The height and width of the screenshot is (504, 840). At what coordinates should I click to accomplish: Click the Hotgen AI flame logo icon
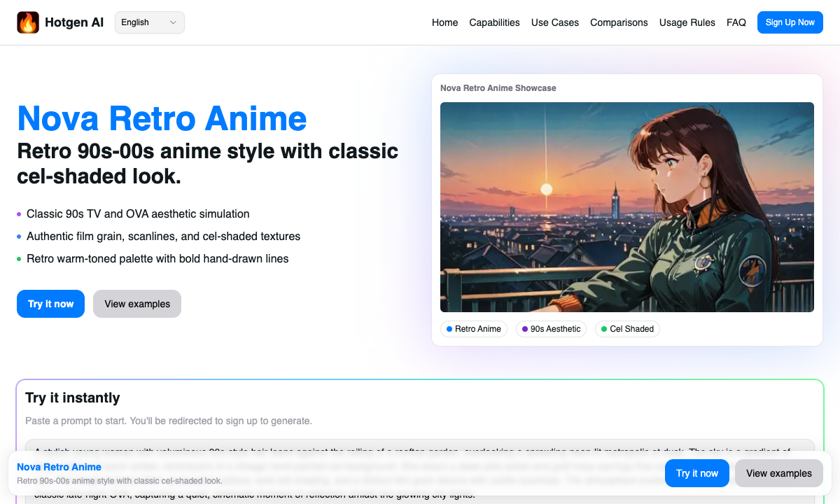point(28,22)
